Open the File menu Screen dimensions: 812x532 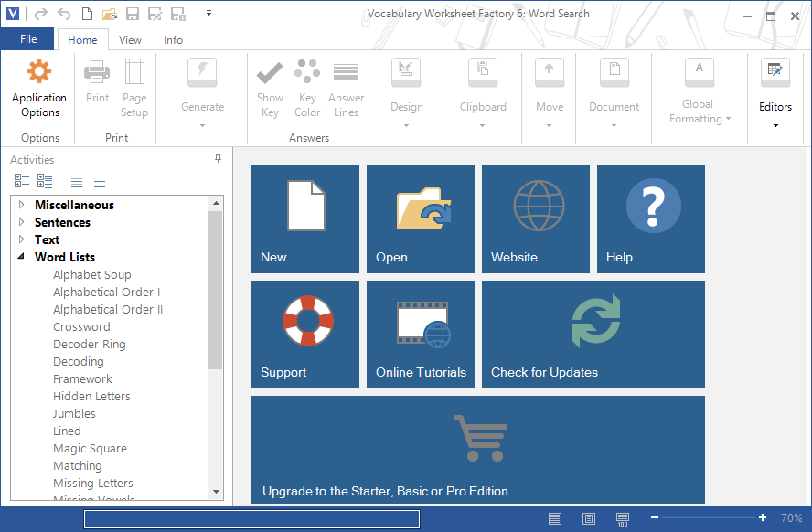(28, 39)
